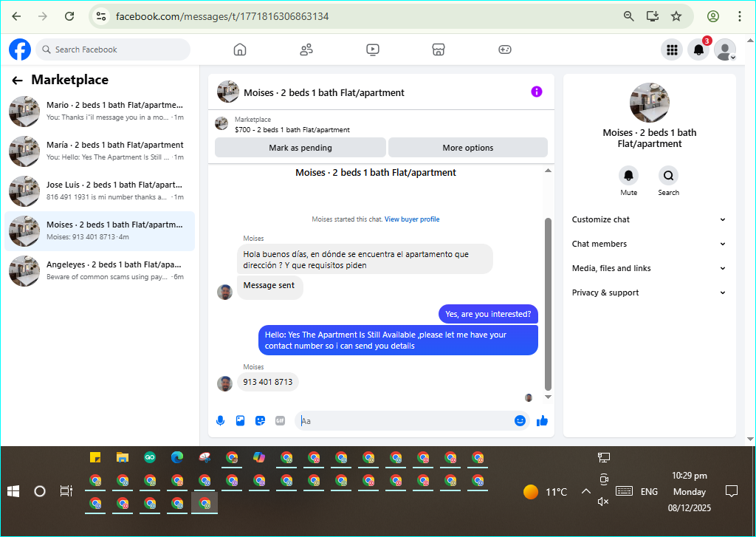The height and width of the screenshot is (537, 756).
Task: Select the Moises conversation in the list
Action: [100, 231]
